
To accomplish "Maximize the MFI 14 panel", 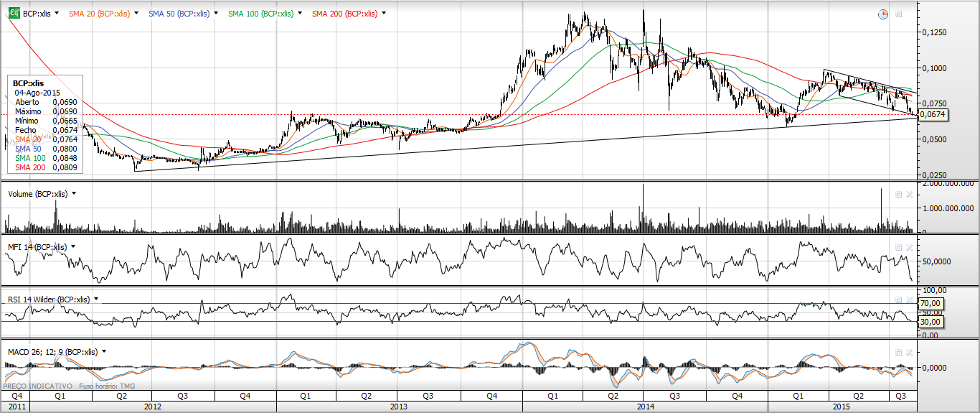I will click(897, 247).
